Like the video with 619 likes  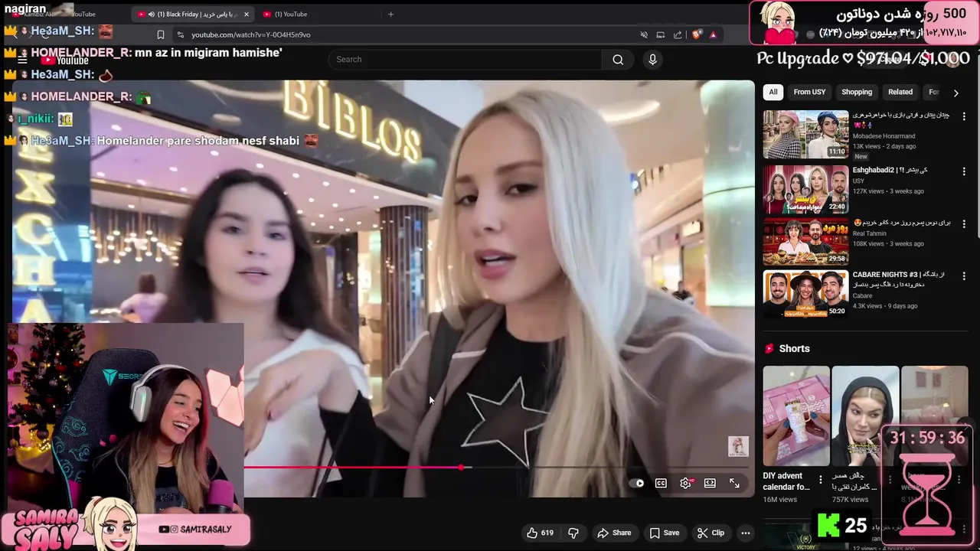tap(540, 533)
